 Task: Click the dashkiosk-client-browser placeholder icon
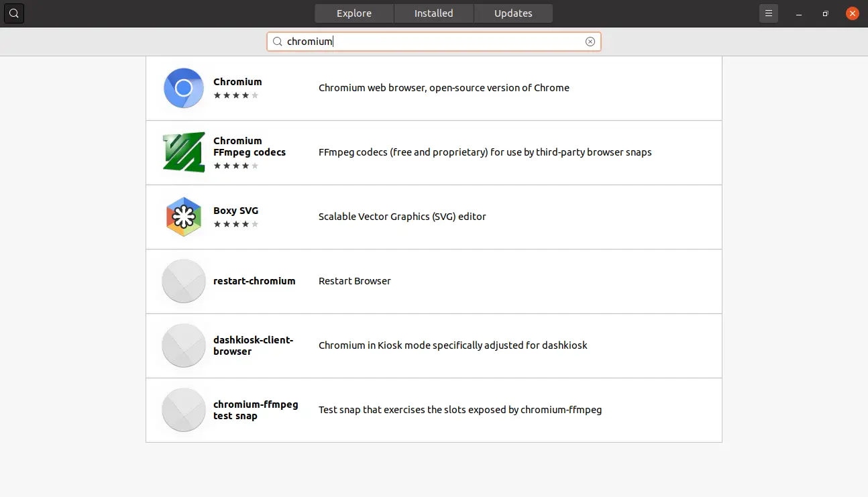(184, 345)
